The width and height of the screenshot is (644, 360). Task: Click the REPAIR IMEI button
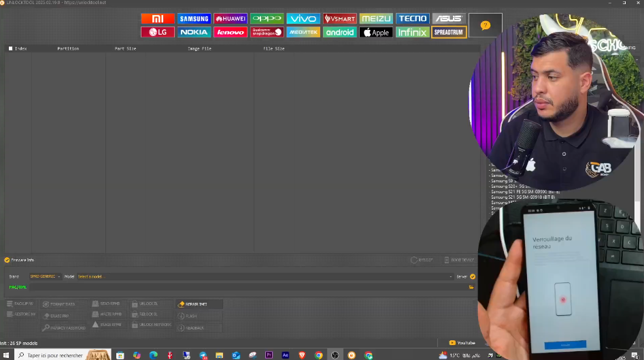pyautogui.click(x=199, y=304)
